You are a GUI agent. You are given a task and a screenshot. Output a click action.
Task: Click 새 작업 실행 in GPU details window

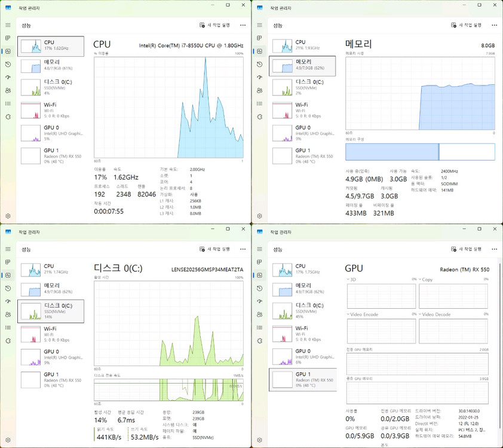tap(466, 249)
